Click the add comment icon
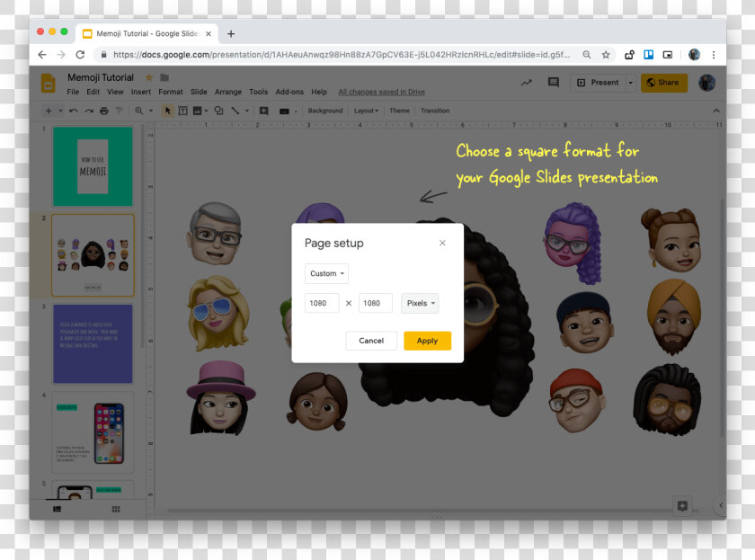 tap(264, 111)
